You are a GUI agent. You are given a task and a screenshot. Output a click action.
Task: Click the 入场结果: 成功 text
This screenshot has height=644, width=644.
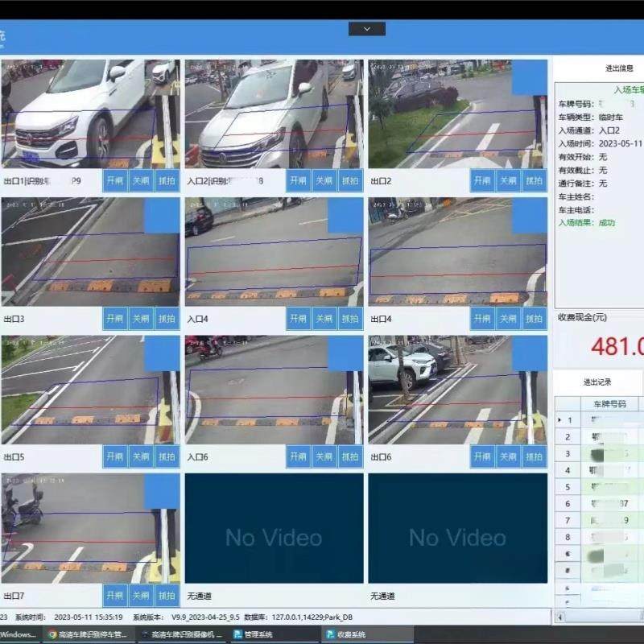pyautogui.click(x=587, y=223)
